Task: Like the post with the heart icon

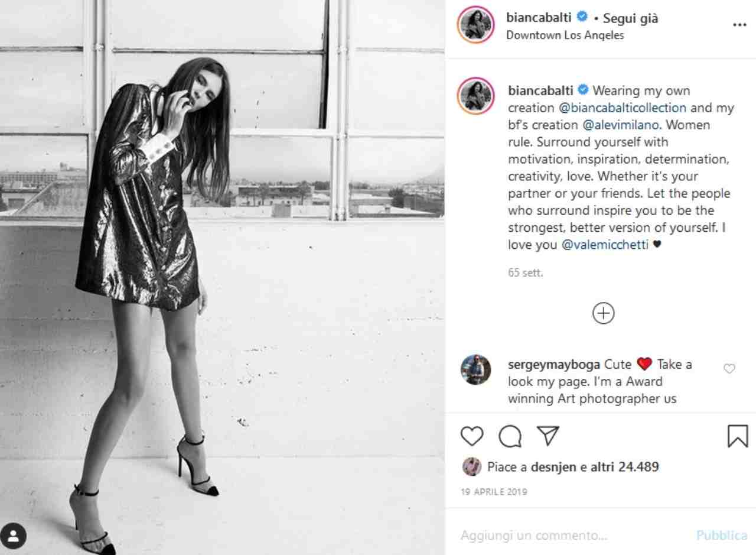Action: pos(471,436)
